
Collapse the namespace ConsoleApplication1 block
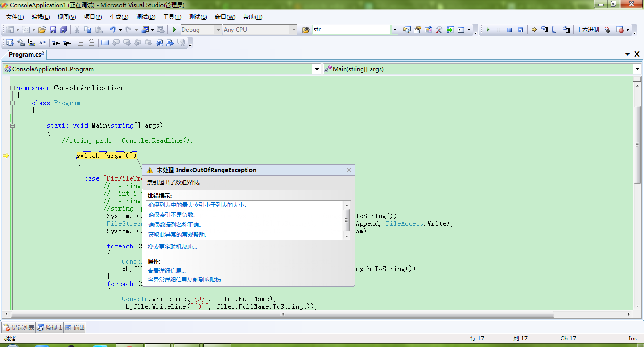[x=12, y=88]
